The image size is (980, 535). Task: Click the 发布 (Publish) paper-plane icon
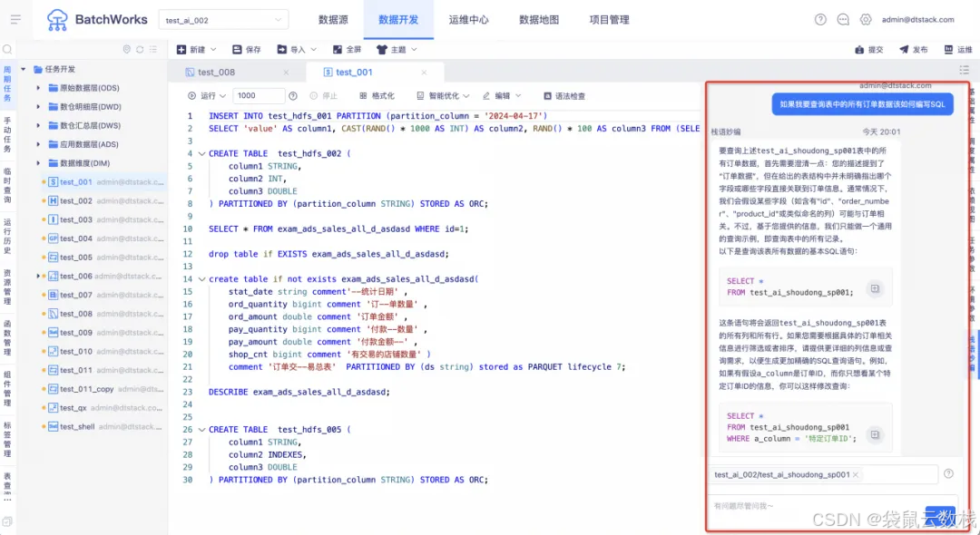coord(904,51)
